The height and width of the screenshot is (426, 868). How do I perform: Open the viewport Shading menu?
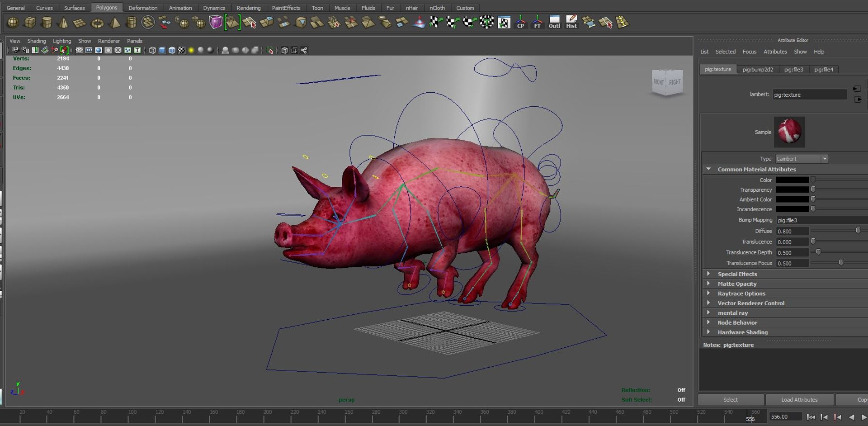coord(37,41)
